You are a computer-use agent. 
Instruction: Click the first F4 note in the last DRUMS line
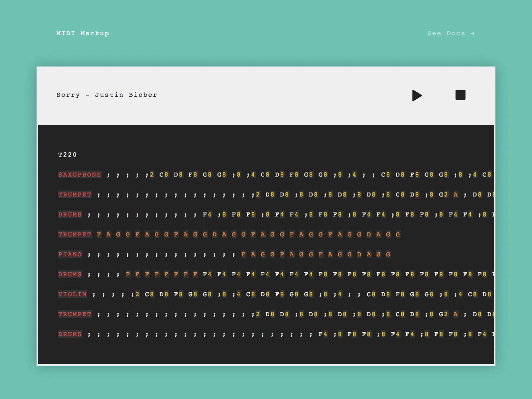tap(323, 334)
